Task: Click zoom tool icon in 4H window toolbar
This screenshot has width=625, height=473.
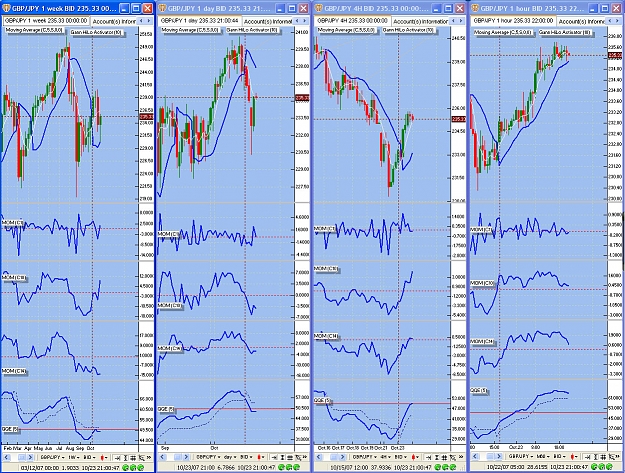Action: [x=453, y=457]
